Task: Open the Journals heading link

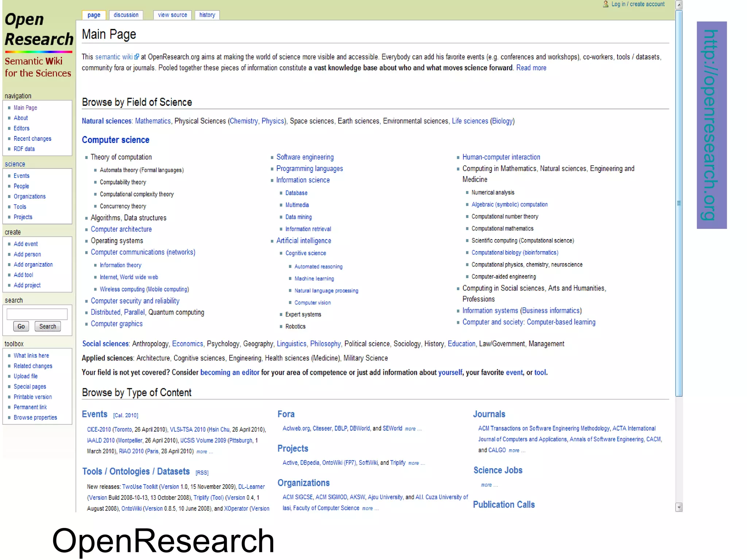Action: pos(489,414)
